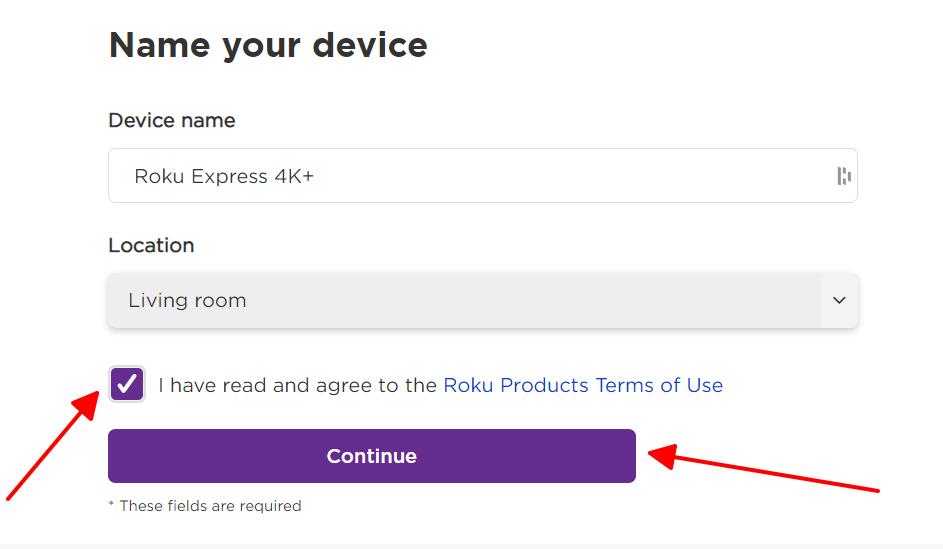Click the white checkmark icon beside terms text
The width and height of the screenshot is (943, 549).
tap(127, 384)
